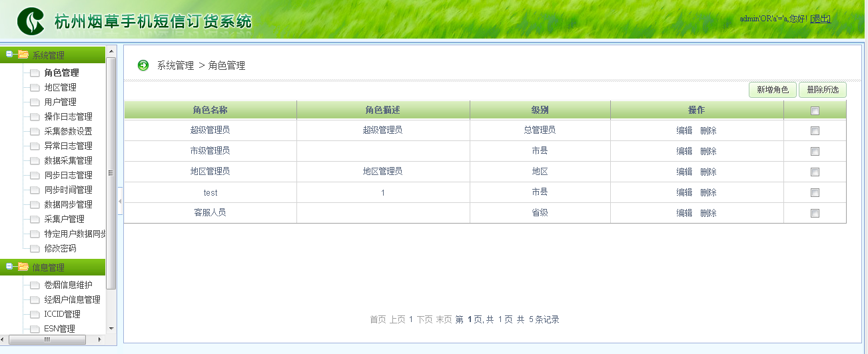Image resolution: width=868 pixels, height=354 pixels.
Task: Open 地区管理 in the sidebar
Action: coord(60,88)
